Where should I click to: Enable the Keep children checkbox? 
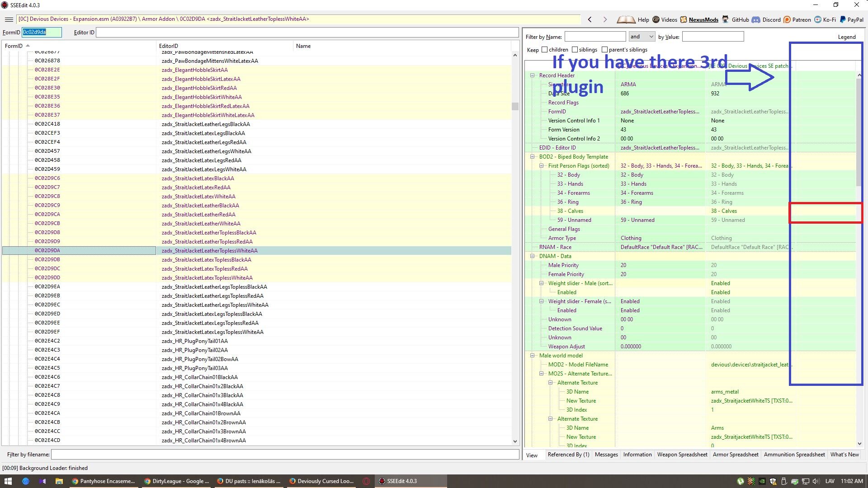pyautogui.click(x=544, y=50)
